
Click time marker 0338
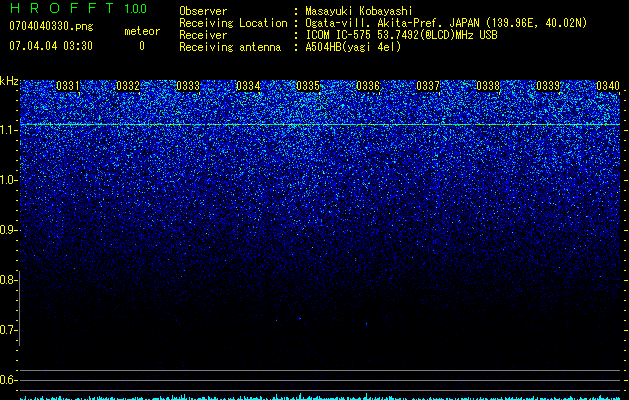tap(488, 86)
